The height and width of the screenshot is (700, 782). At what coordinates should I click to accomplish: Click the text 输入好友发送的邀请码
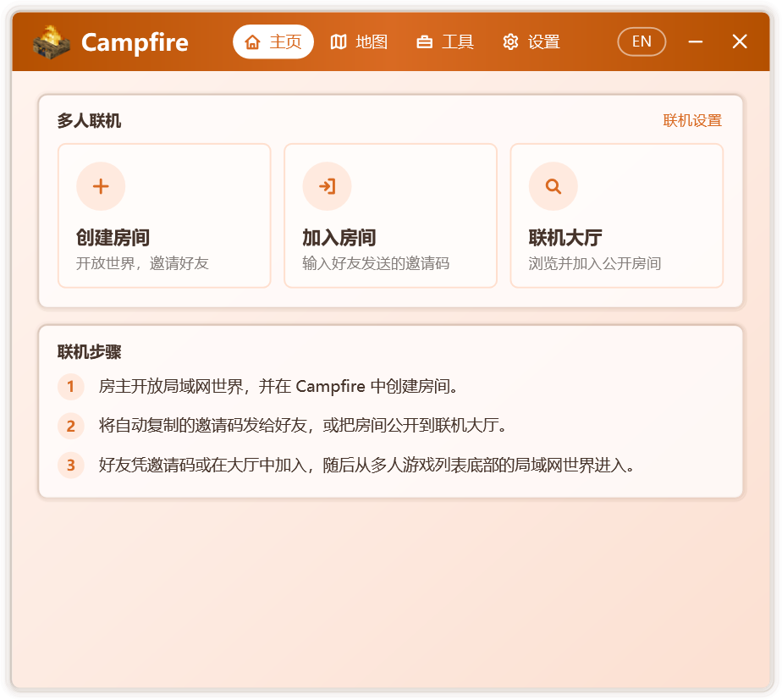[x=376, y=263]
